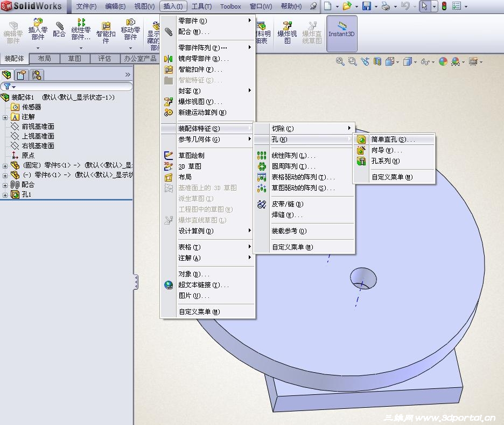Image resolution: width=504 pixels, height=425 pixels.
Task: Expand the (固定) 零件5<1> tree node
Action: coord(5,166)
